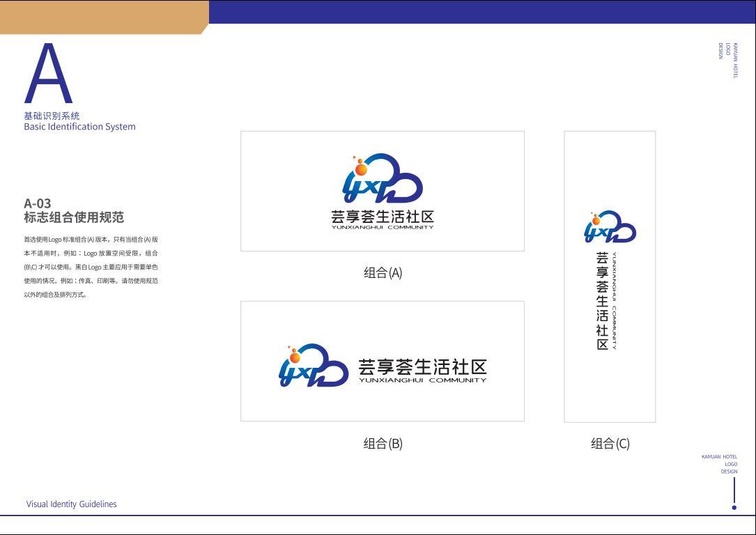756x535 pixels.
Task: Click the '组合(B)' caption
Action: pos(383,444)
